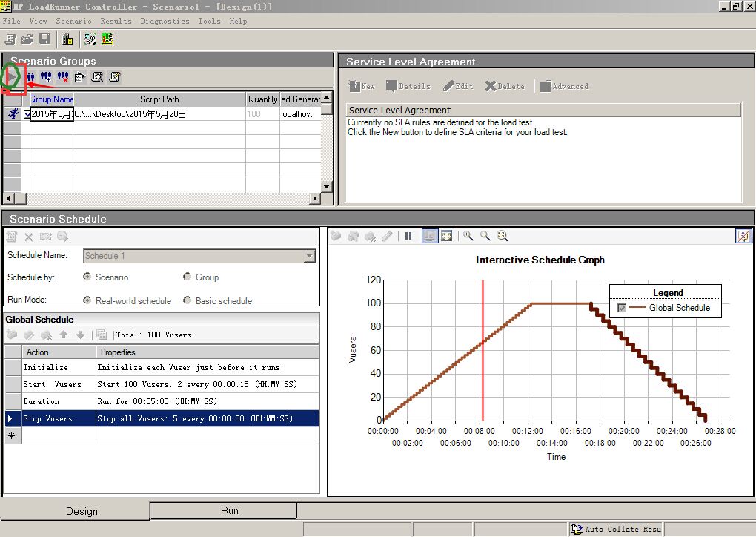Click the Remove Group red-X icon
Screen dimensions: 756x537
[x=63, y=77]
